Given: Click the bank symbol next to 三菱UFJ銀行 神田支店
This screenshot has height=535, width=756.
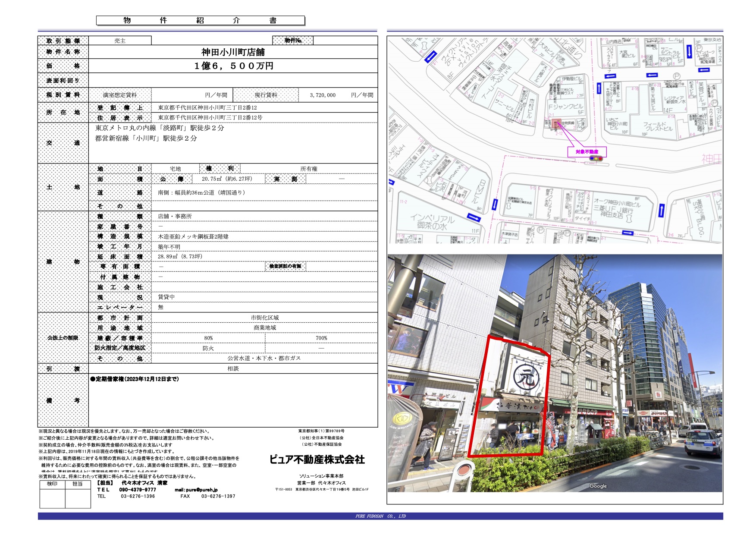Looking at the screenshot, I should coord(628,219).
